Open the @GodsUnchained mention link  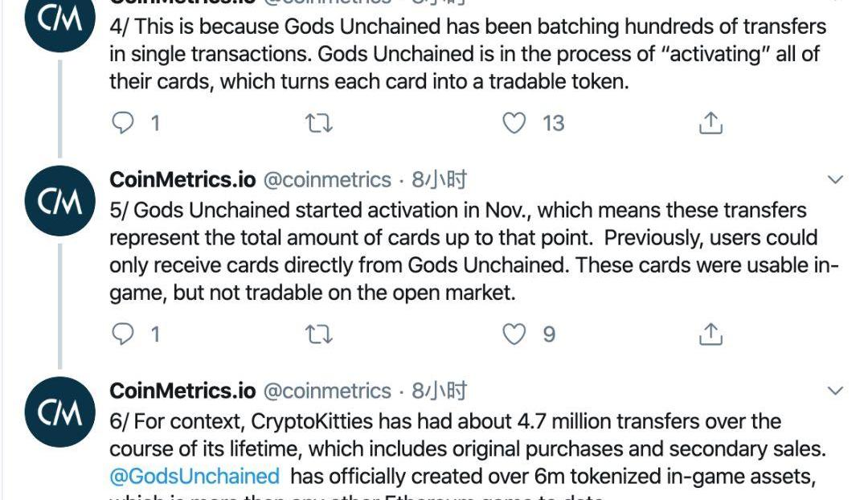(x=194, y=476)
